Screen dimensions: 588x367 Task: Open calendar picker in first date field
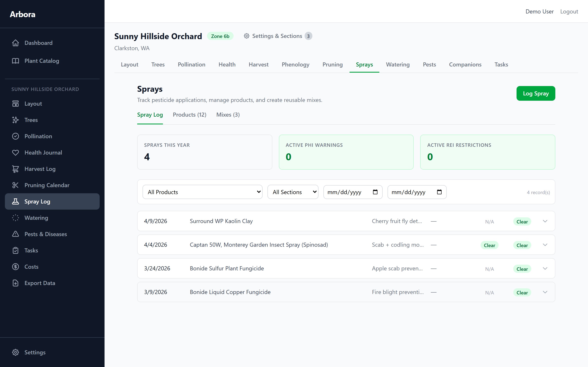375,192
